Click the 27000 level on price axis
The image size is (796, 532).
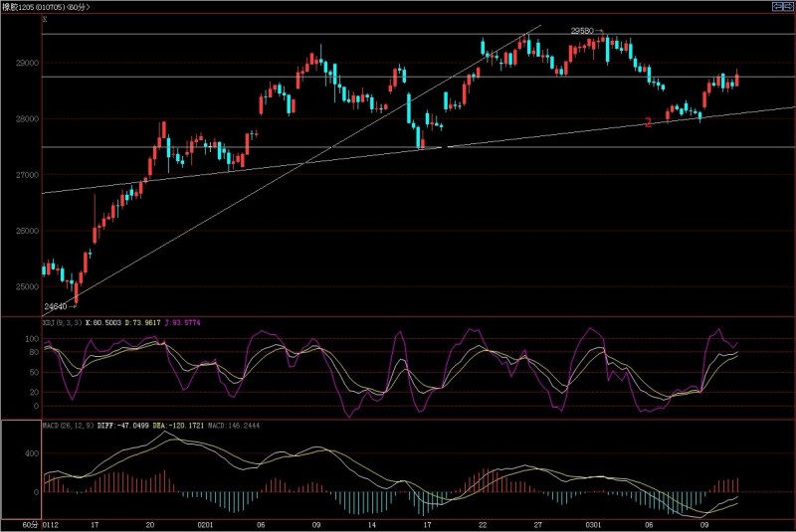click(x=26, y=175)
